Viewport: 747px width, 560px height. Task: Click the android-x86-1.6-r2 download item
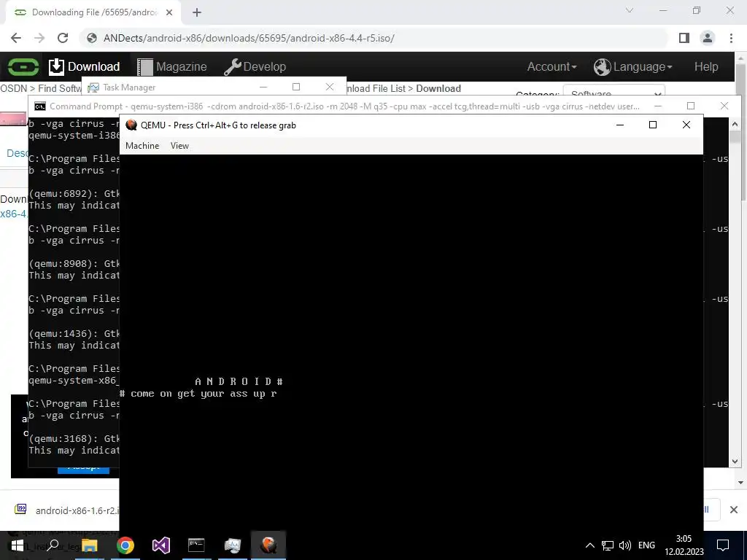(66, 510)
